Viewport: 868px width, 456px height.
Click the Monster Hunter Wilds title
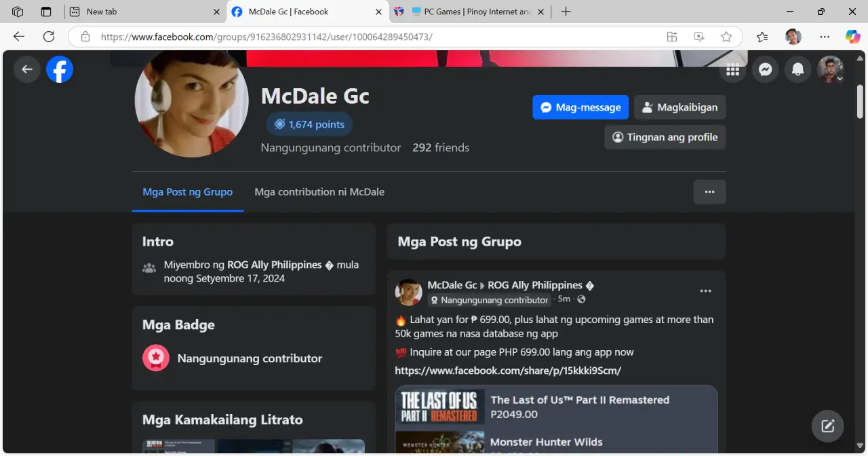[547, 442]
